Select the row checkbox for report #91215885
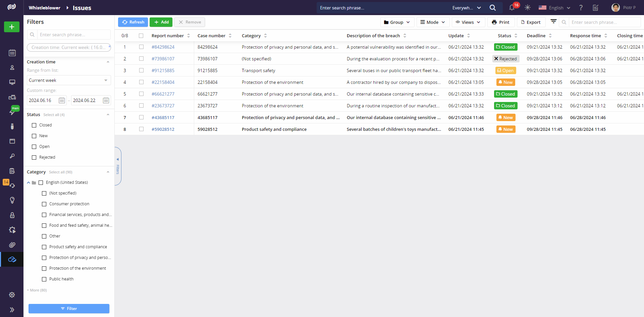Image resolution: width=644 pixels, height=317 pixels. 141,70
